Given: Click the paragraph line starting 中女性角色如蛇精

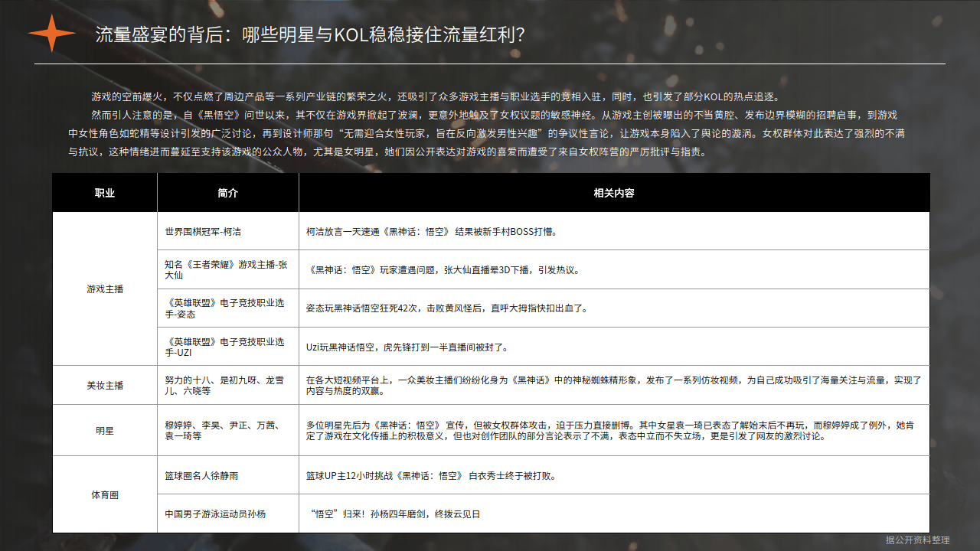Looking at the screenshot, I should 487,134.
